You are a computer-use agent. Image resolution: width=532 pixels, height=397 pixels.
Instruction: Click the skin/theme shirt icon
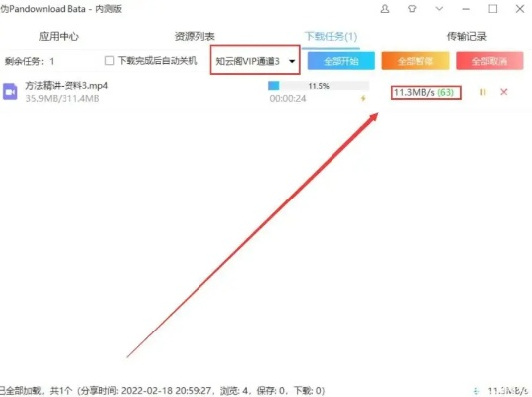[412, 9]
